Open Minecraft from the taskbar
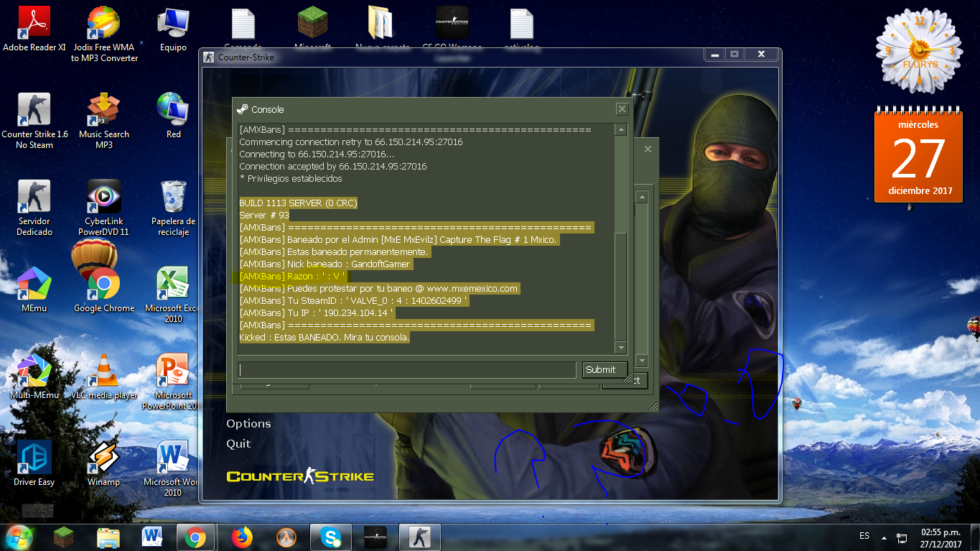Viewport: 980px width, 551px height. [x=63, y=537]
